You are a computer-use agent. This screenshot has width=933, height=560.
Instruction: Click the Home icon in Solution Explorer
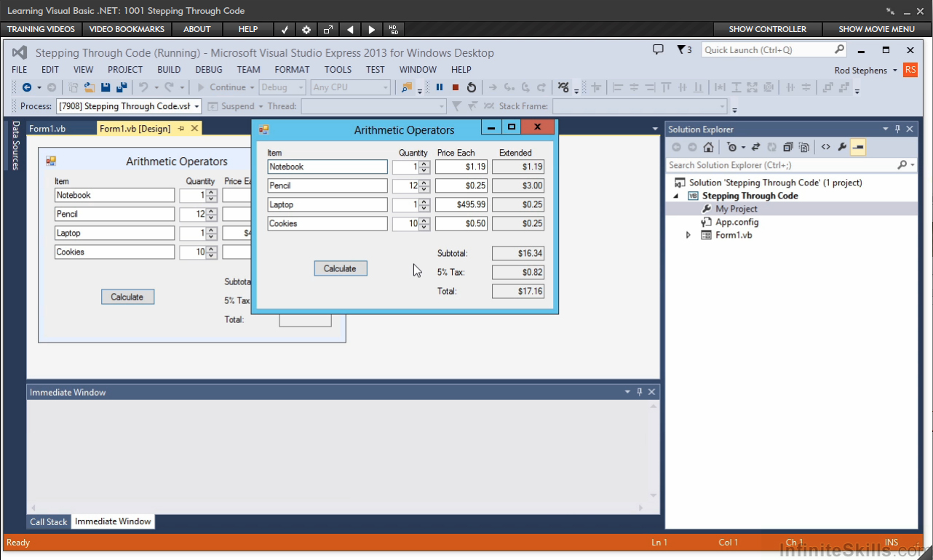tap(708, 147)
